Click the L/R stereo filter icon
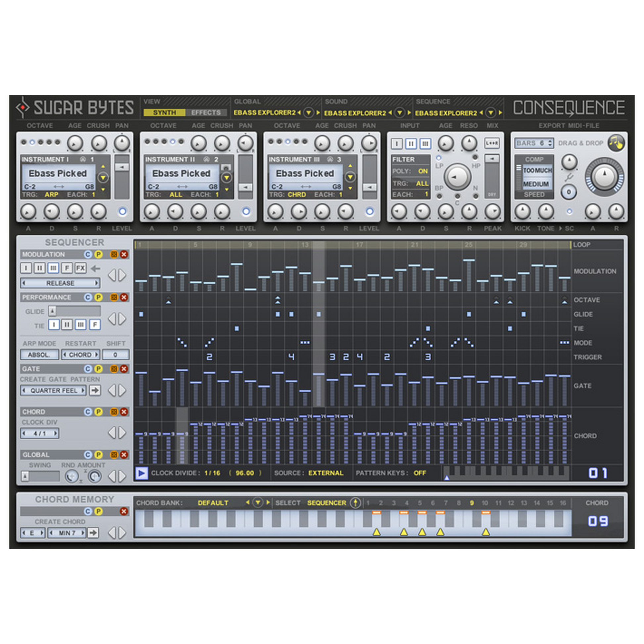The image size is (644, 644). click(x=492, y=143)
